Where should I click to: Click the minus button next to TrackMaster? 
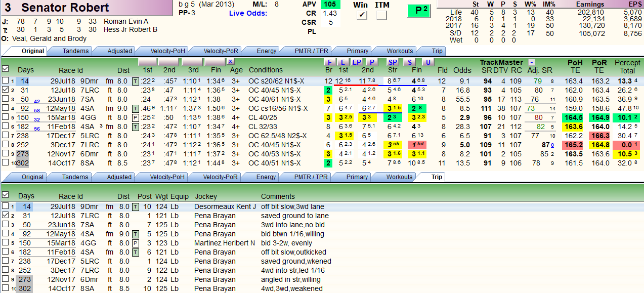pyautogui.click(x=532, y=62)
